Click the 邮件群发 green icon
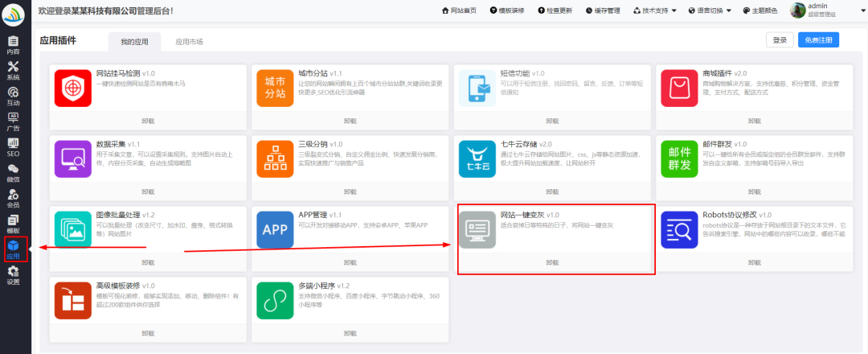This screenshot has height=354, width=868. click(680, 158)
